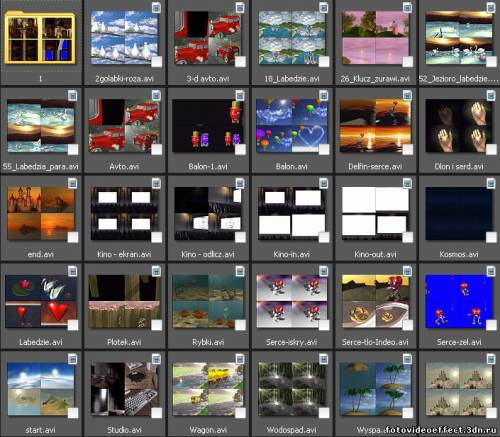This screenshot has height=437, width=500.
Task: Select the Wagon.avi thumbnail
Action: coord(208,389)
